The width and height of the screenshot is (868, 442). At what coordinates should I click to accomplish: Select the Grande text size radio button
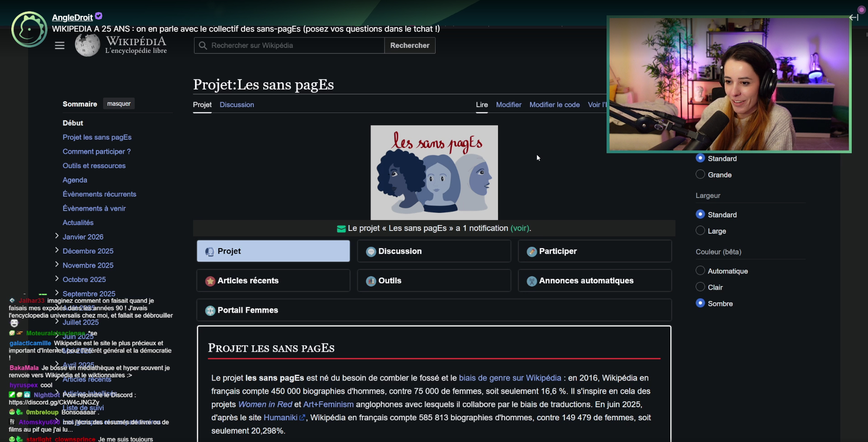pos(700,174)
